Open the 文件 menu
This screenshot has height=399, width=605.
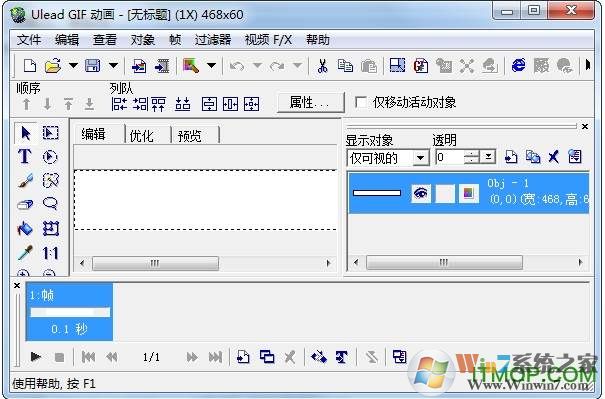[x=29, y=40]
